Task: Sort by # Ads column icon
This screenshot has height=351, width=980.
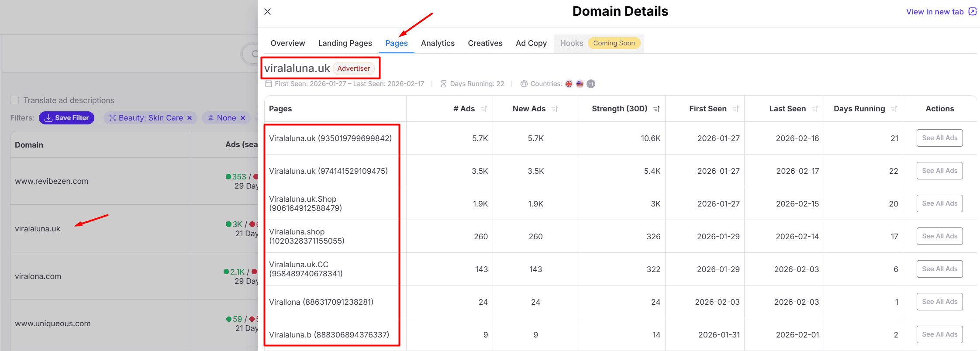Action: (x=484, y=109)
